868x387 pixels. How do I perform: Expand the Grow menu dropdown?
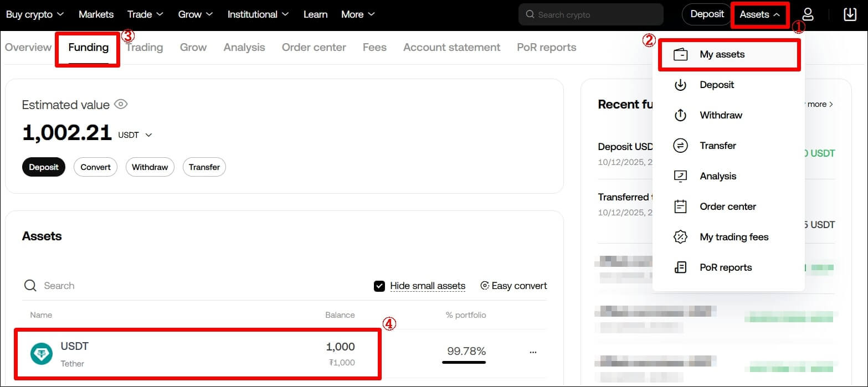[196, 14]
